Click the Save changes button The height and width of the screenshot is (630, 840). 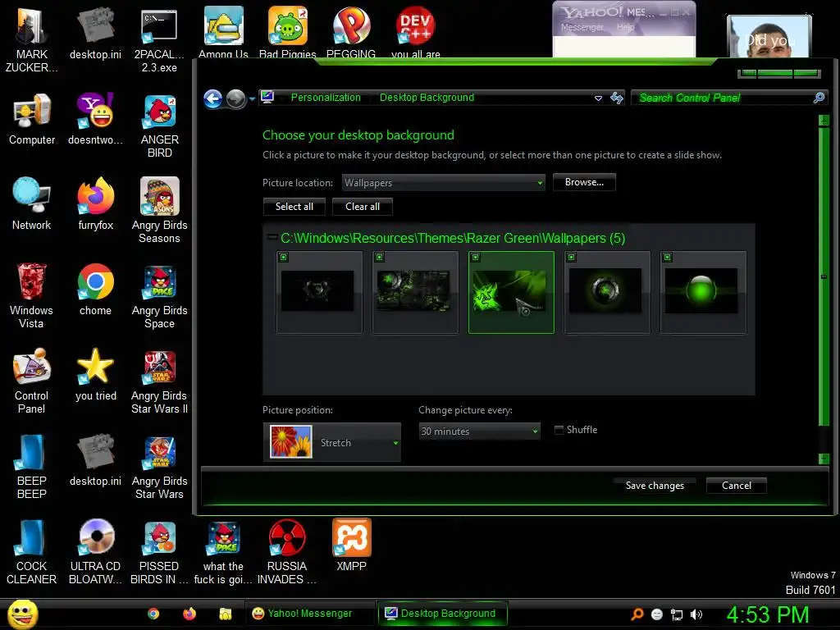tap(655, 486)
